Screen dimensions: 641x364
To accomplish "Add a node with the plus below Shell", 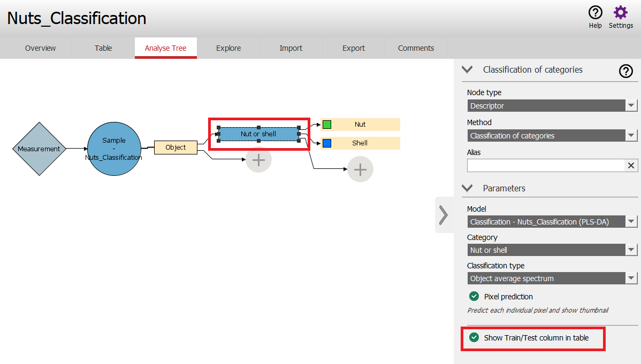I will pos(360,170).
